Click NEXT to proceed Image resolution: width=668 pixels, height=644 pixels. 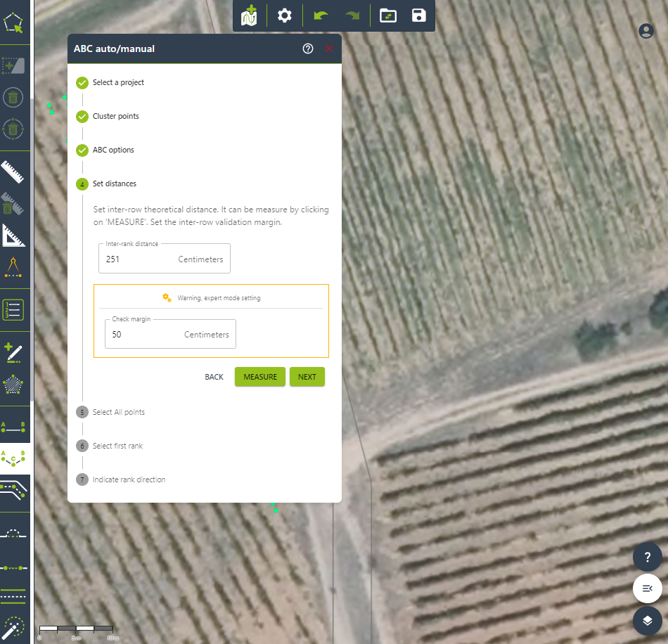click(x=307, y=377)
